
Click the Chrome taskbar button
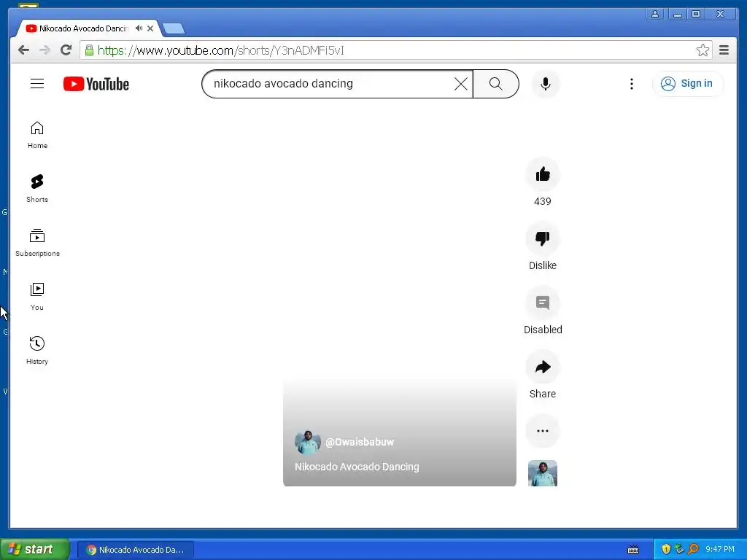point(136,550)
